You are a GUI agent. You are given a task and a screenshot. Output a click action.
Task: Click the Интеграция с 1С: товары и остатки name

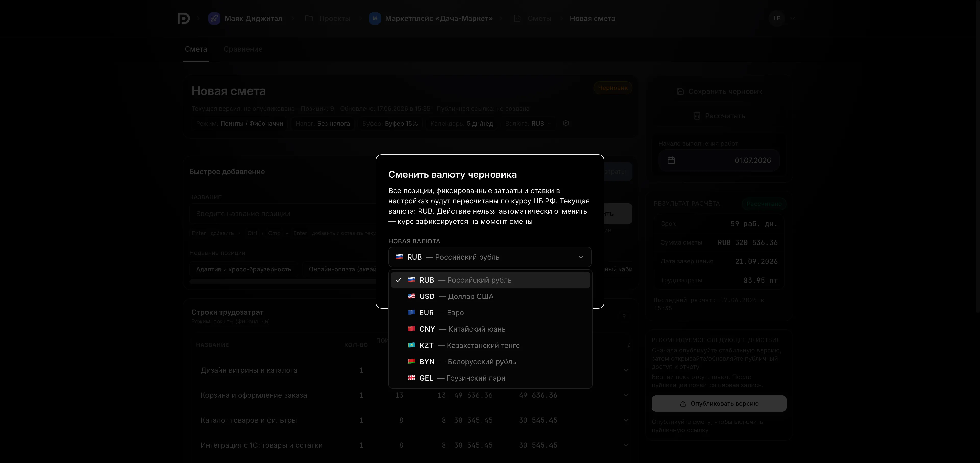(261, 445)
